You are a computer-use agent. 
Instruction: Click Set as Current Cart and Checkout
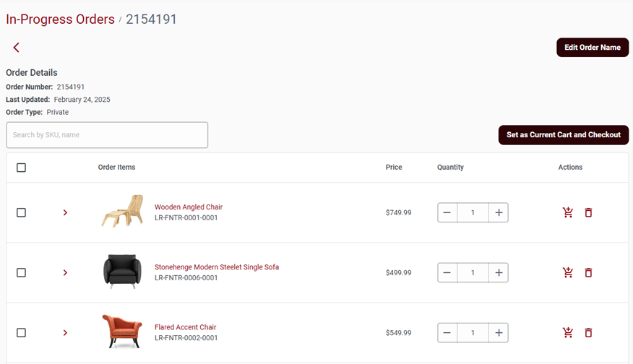point(563,135)
